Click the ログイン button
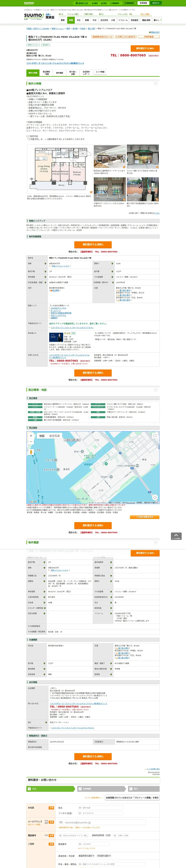This screenshot has width=186, height=868. pyautogui.click(x=156, y=3)
